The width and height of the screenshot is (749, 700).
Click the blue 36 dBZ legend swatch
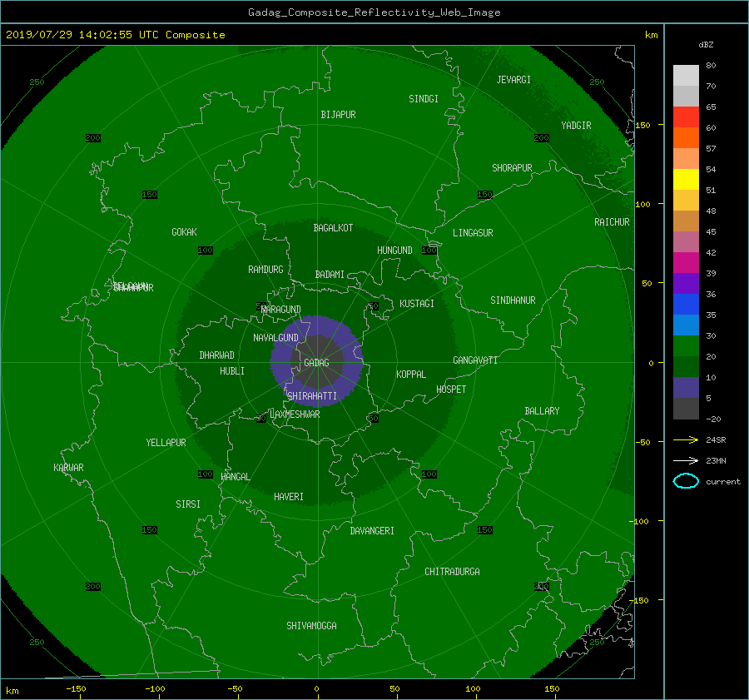tap(686, 304)
